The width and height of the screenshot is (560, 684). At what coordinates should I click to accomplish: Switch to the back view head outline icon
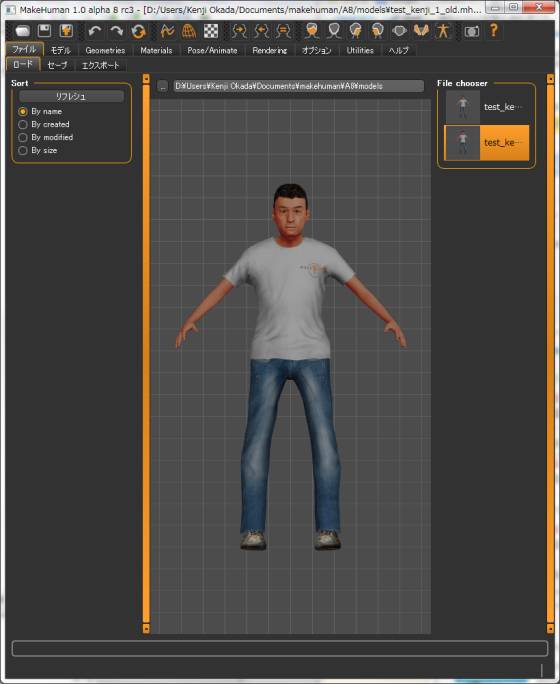click(x=334, y=31)
